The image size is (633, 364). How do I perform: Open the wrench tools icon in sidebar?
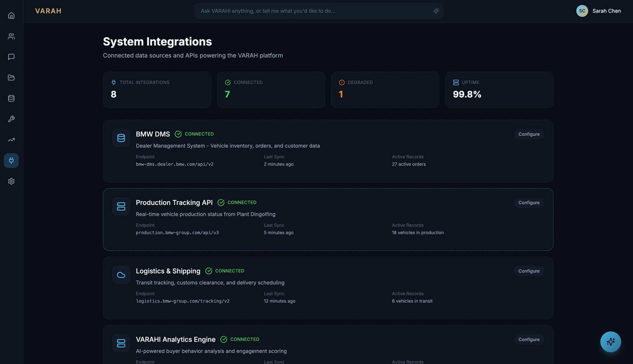[11, 119]
